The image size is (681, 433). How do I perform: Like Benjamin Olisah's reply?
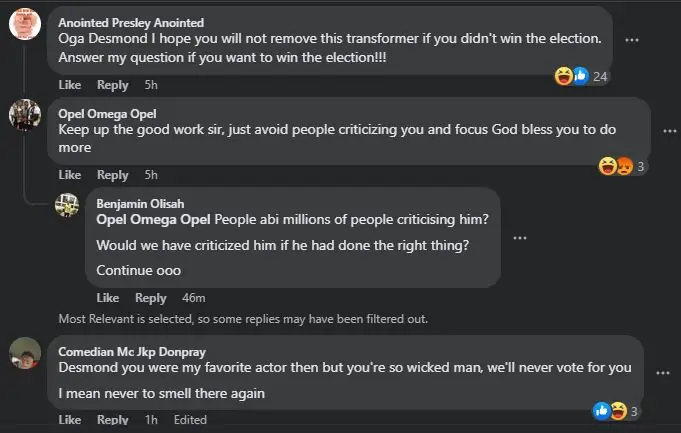(x=108, y=298)
